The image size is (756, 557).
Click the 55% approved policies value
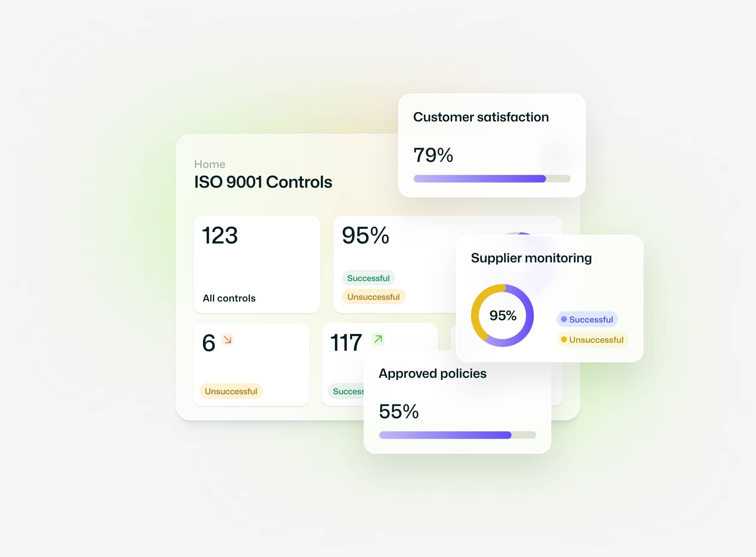pyautogui.click(x=399, y=411)
